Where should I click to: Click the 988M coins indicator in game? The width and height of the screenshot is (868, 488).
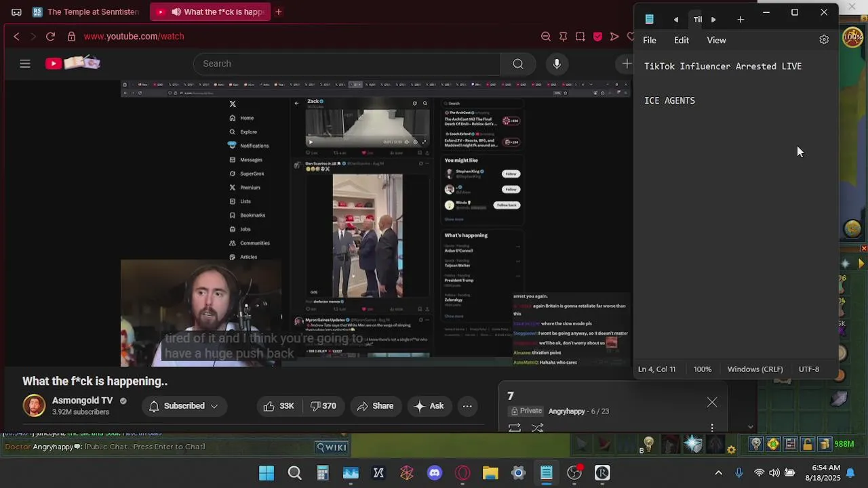[x=844, y=445]
